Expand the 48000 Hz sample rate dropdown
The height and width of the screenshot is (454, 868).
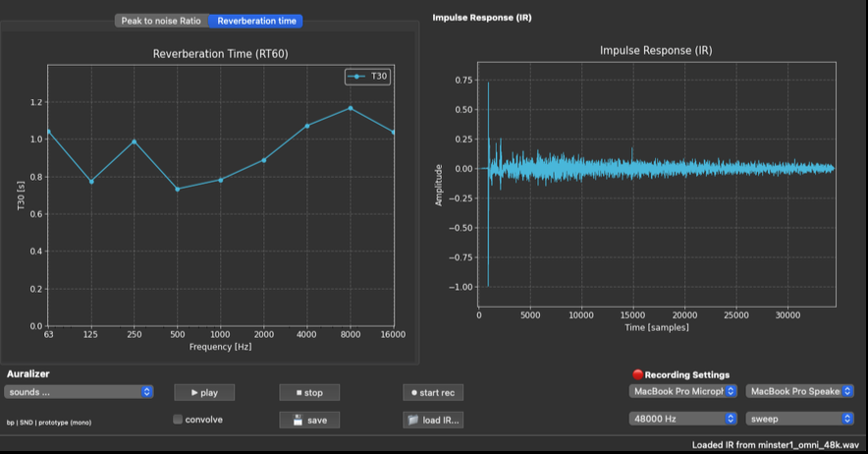click(682, 418)
